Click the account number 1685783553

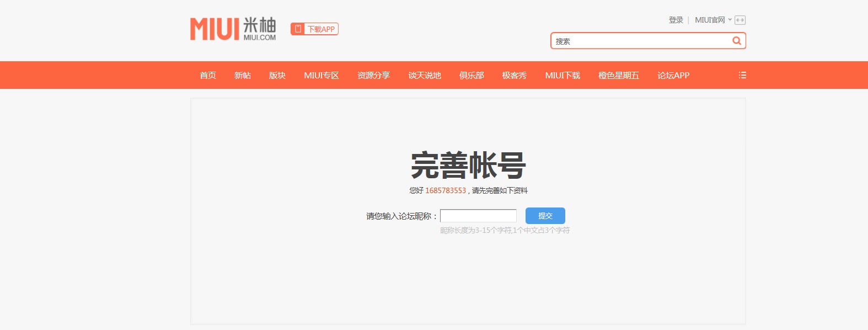[446, 190]
